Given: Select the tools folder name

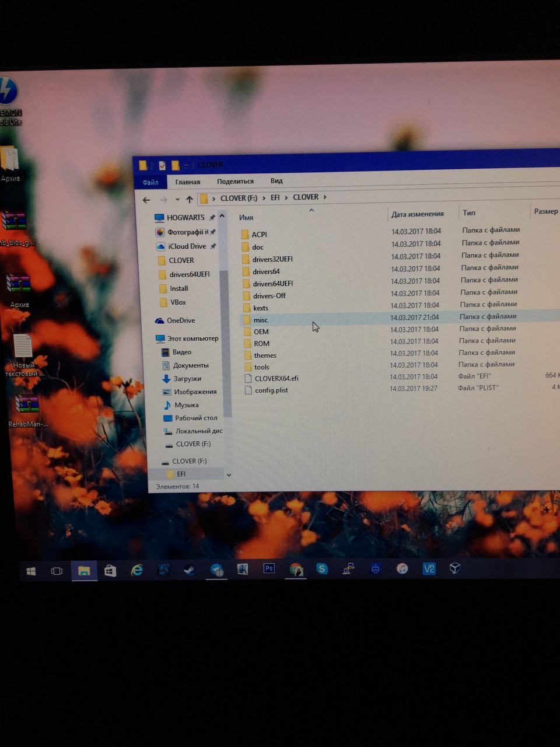Looking at the screenshot, I should point(262,367).
